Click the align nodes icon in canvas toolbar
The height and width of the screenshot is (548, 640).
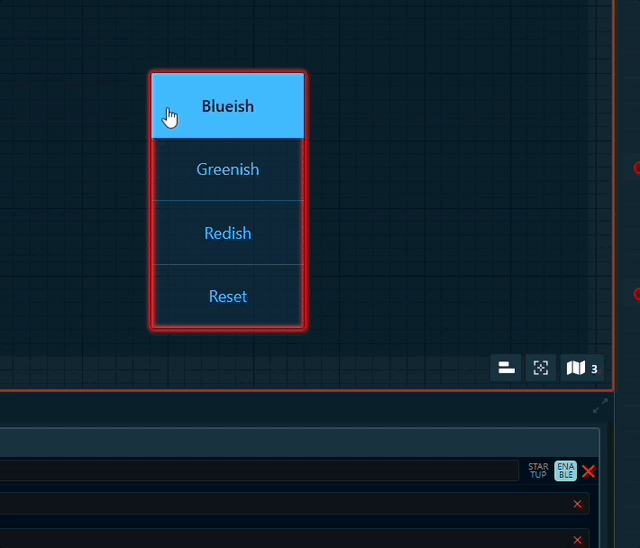[507, 368]
